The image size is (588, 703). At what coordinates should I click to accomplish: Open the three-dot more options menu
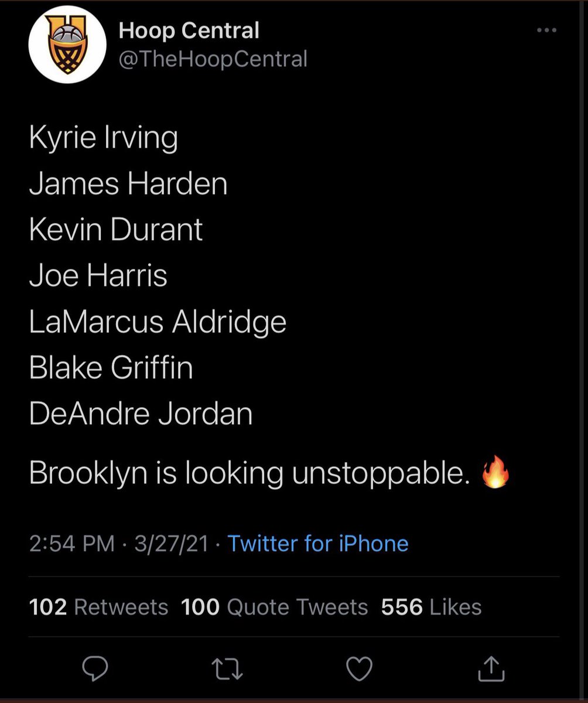[x=548, y=30]
